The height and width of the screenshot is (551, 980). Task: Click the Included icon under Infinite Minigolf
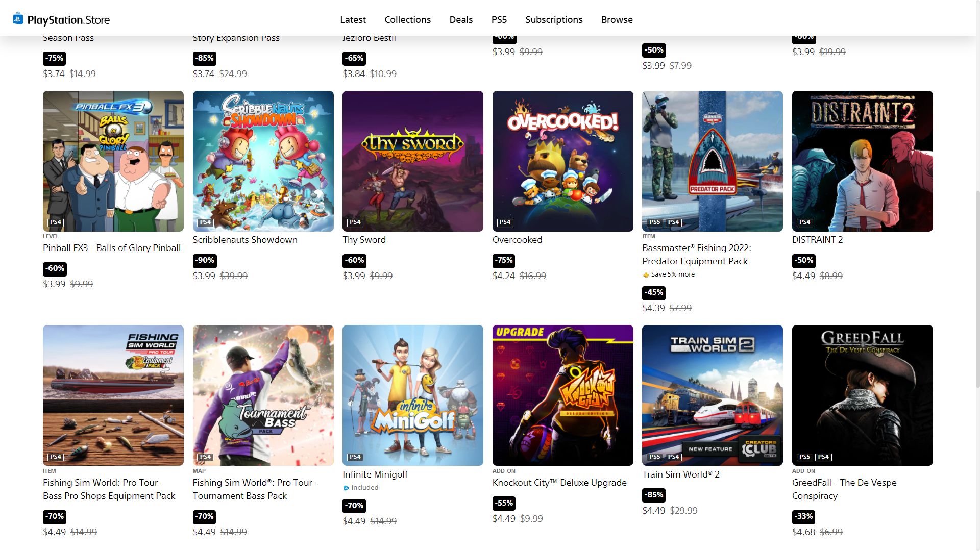347,488
